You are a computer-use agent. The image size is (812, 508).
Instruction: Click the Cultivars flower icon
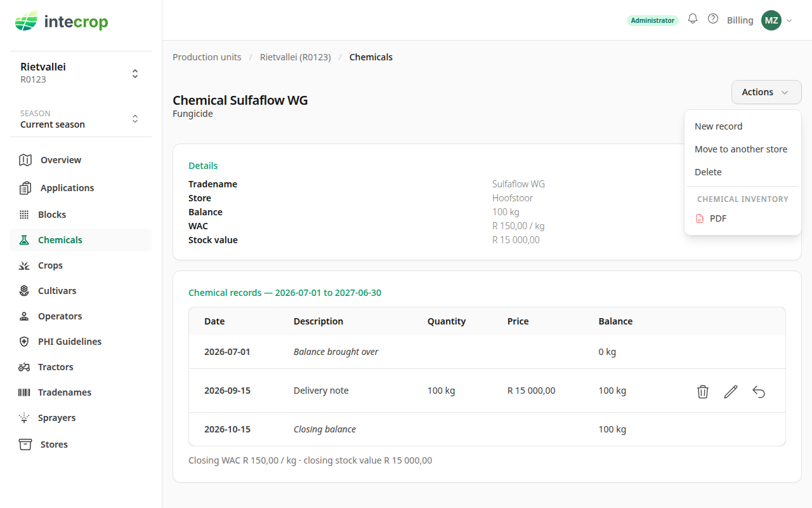24,291
